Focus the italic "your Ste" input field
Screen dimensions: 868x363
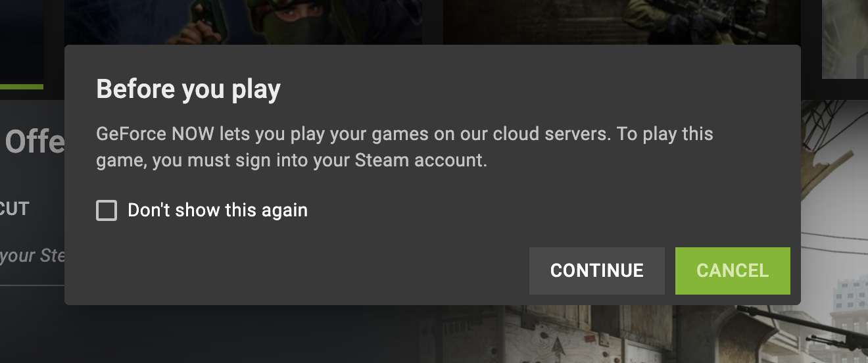pos(32,255)
